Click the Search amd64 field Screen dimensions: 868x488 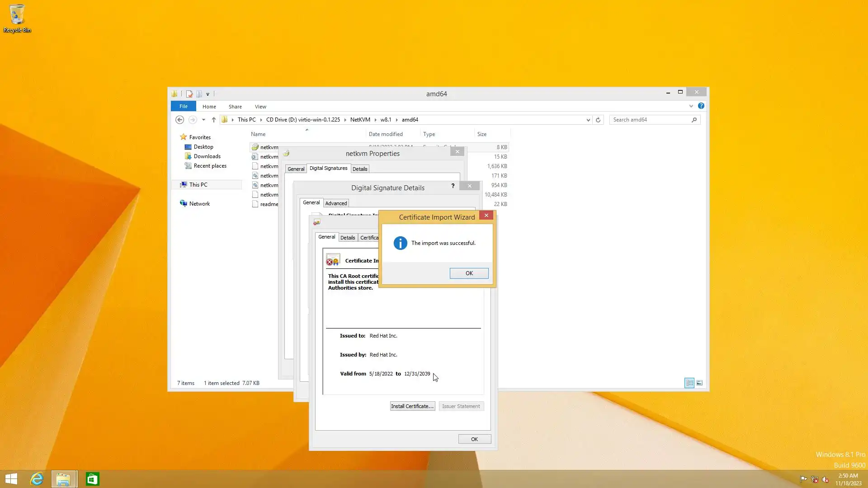point(650,120)
